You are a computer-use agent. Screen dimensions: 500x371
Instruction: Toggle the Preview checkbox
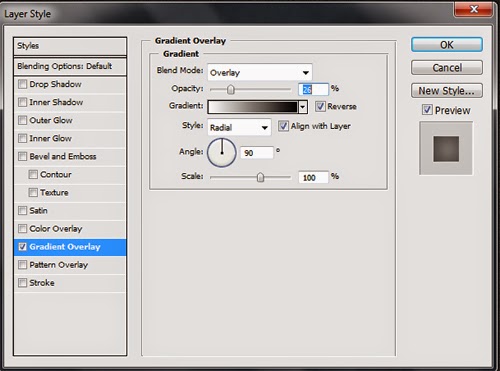(x=427, y=110)
